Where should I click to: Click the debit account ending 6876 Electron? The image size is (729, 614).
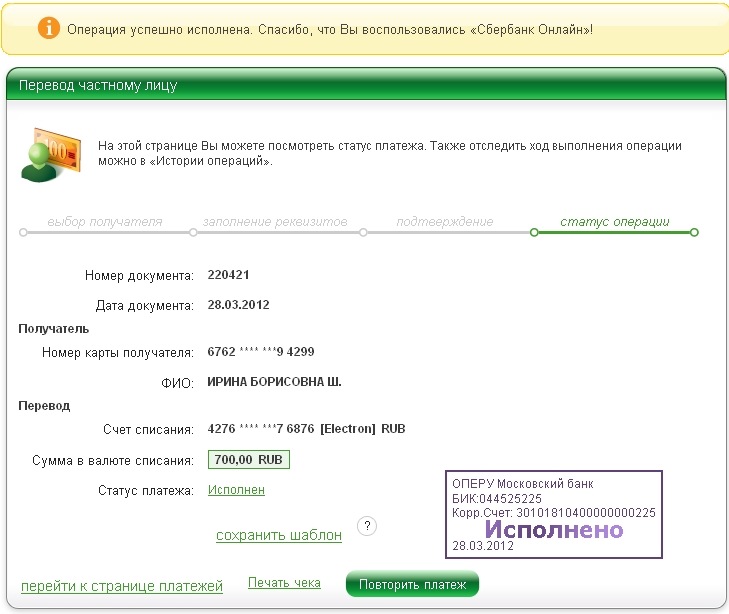(305, 429)
